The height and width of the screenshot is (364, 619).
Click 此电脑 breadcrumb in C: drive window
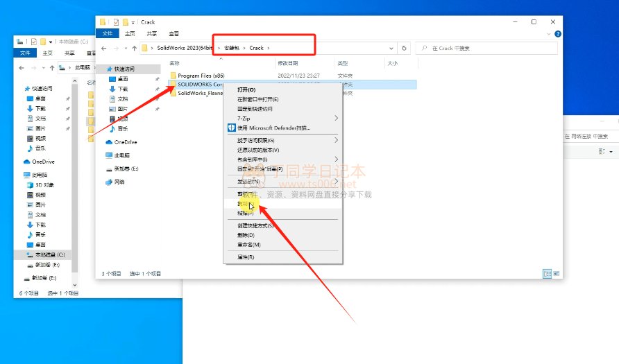(83, 67)
